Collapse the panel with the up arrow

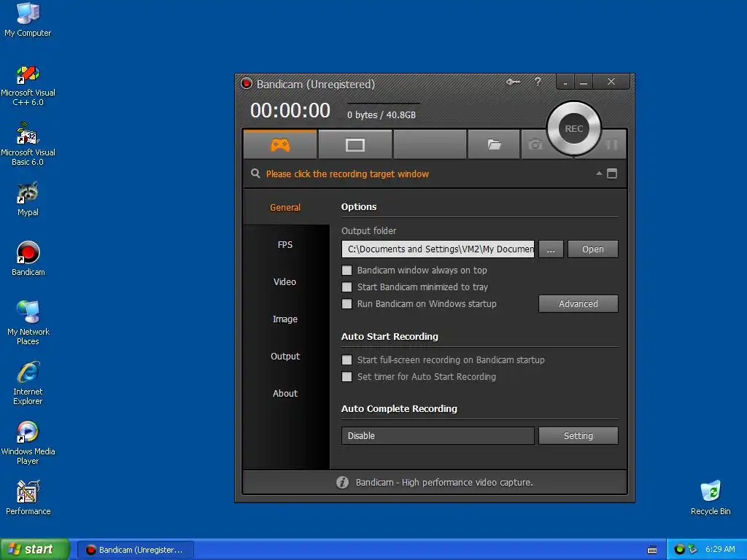599,174
